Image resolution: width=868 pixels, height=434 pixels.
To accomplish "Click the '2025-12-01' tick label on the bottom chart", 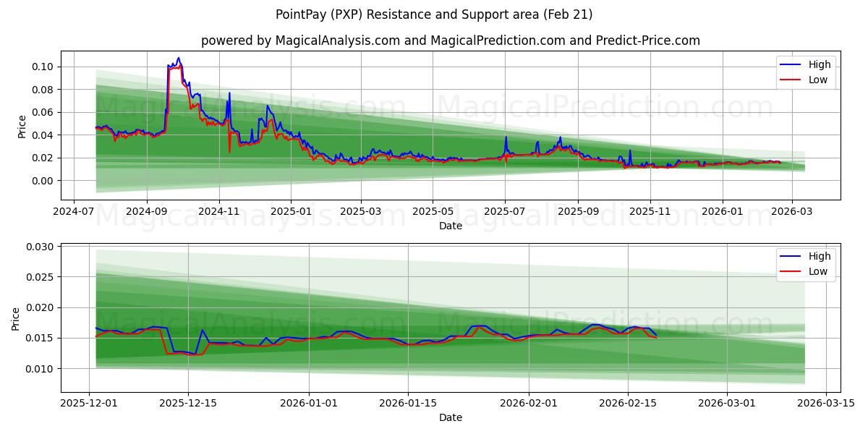I will pyautogui.click(x=89, y=404).
